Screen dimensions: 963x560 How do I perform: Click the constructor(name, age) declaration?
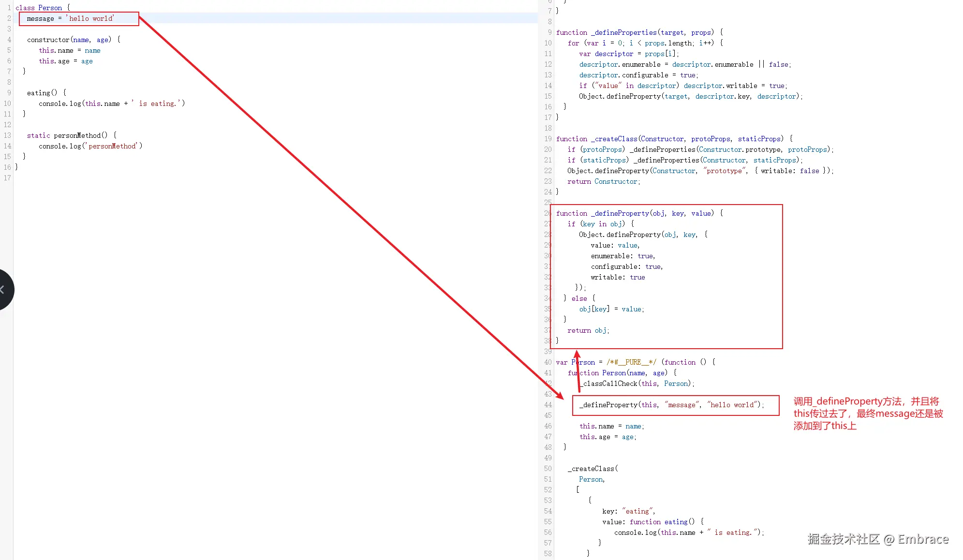pos(74,40)
